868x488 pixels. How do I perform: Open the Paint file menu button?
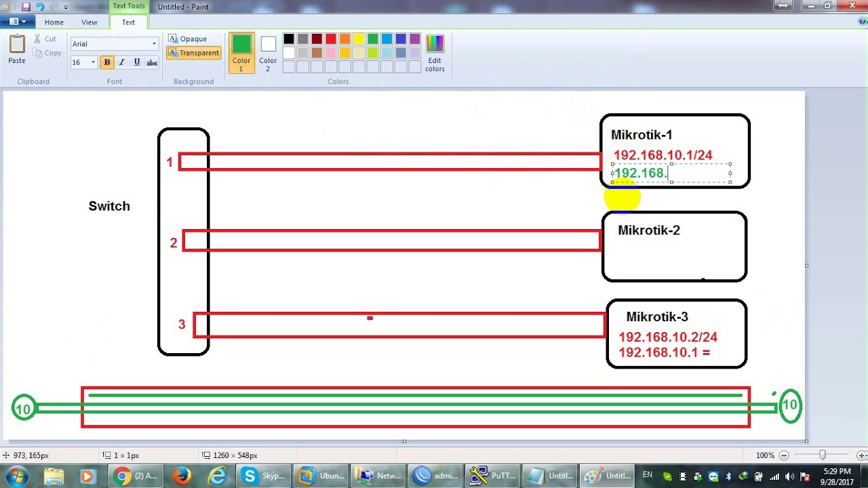coord(18,22)
